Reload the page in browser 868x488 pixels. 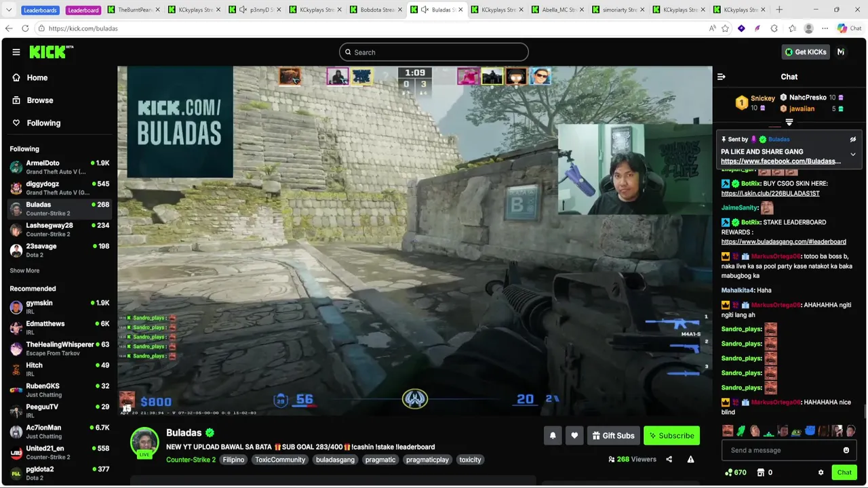coord(25,28)
